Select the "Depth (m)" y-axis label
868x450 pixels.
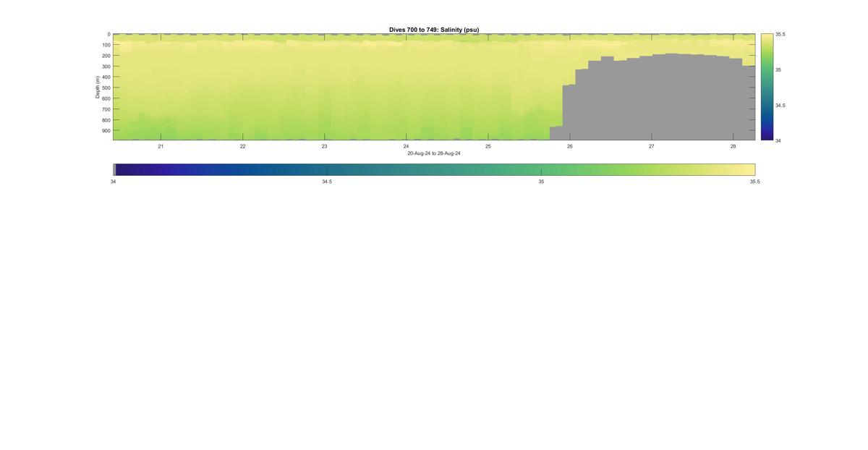pyautogui.click(x=98, y=87)
